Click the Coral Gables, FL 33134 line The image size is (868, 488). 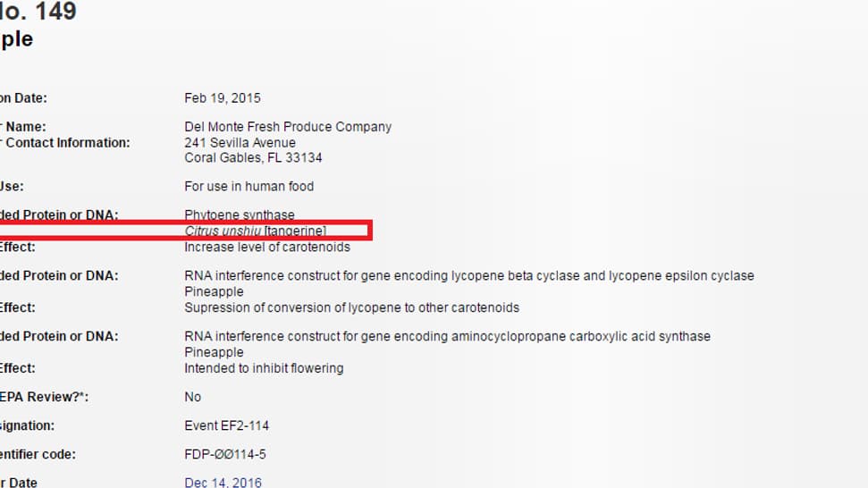point(253,157)
